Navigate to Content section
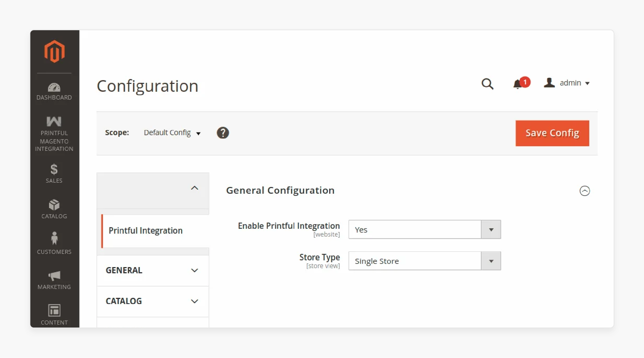The height and width of the screenshot is (358, 644). [x=54, y=314]
